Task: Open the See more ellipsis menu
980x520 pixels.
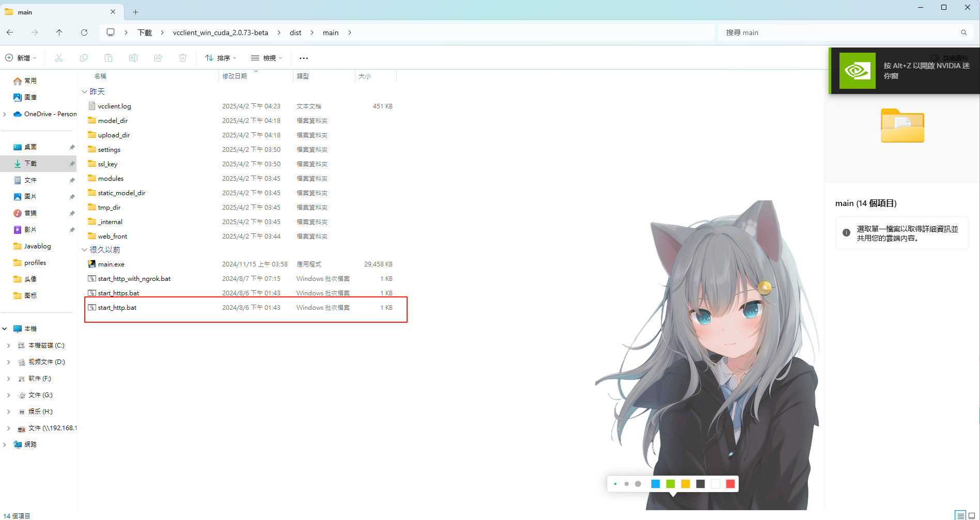Action: pyautogui.click(x=304, y=58)
